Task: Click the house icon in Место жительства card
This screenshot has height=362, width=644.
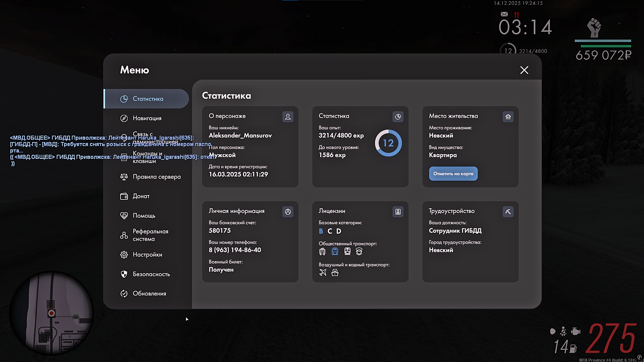Action: (508, 117)
